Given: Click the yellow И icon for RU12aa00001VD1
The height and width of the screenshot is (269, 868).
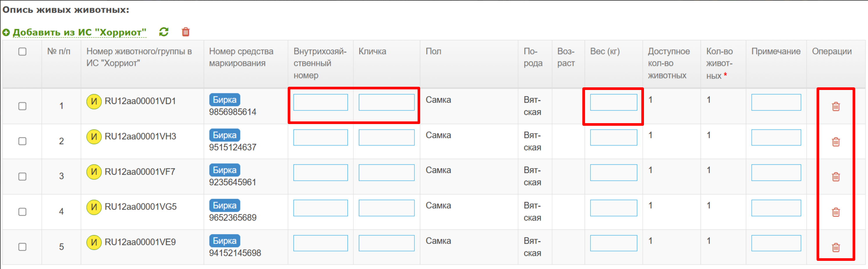Looking at the screenshot, I should [x=94, y=101].
